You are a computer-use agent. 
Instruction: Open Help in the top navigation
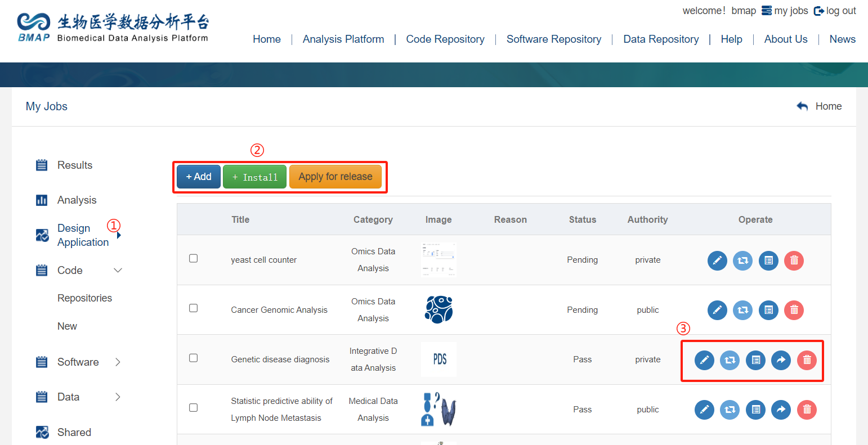(731, 39)
